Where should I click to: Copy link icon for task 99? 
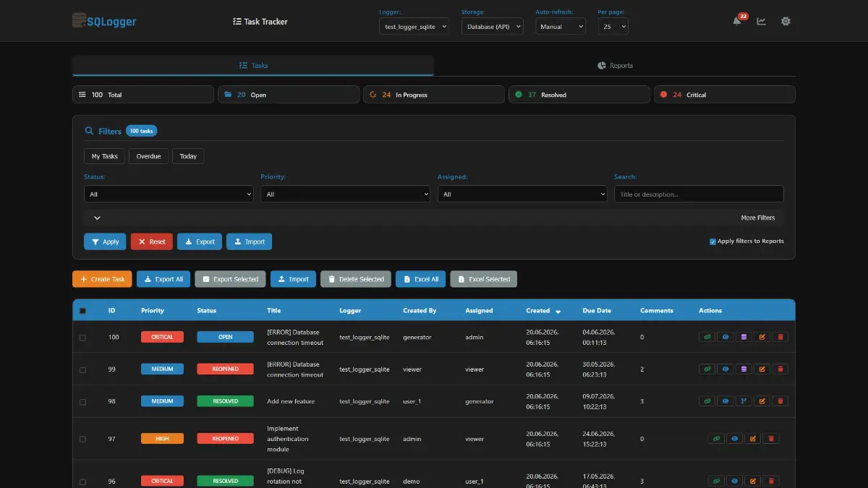(x=707, y=369)
